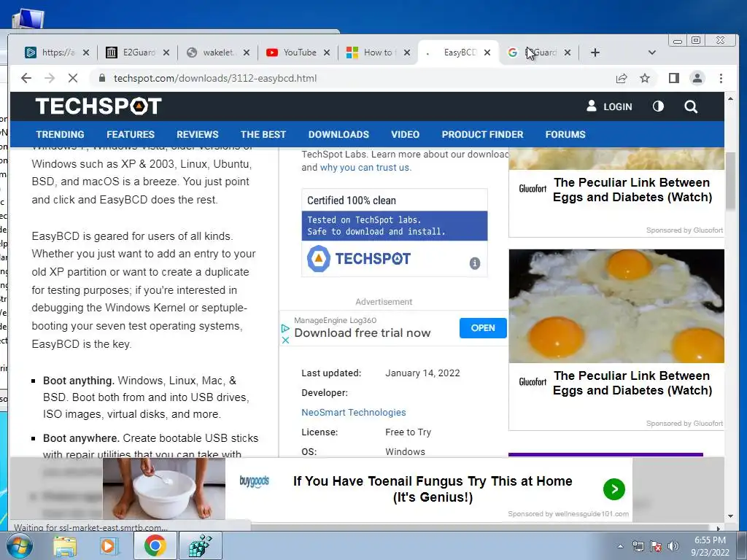Click the OPEN button on ManageEngine ad
This screenshot has height=560, width=747.
(x=483, y=327)
